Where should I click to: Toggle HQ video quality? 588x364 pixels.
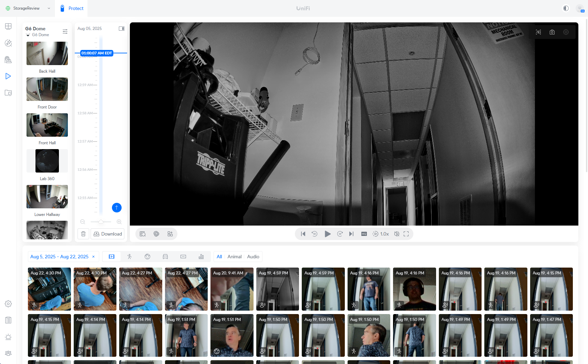coord(364,234)
